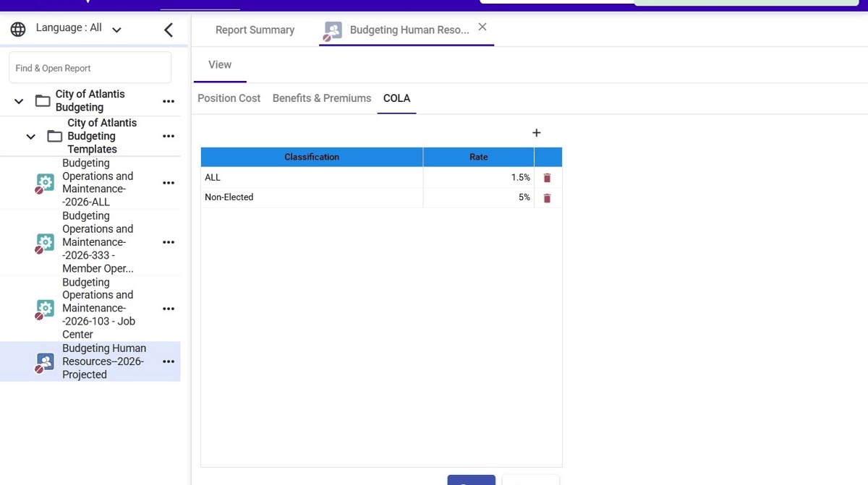
Task: Select the Non-Elected classification cell
Action: click(312, 197)
